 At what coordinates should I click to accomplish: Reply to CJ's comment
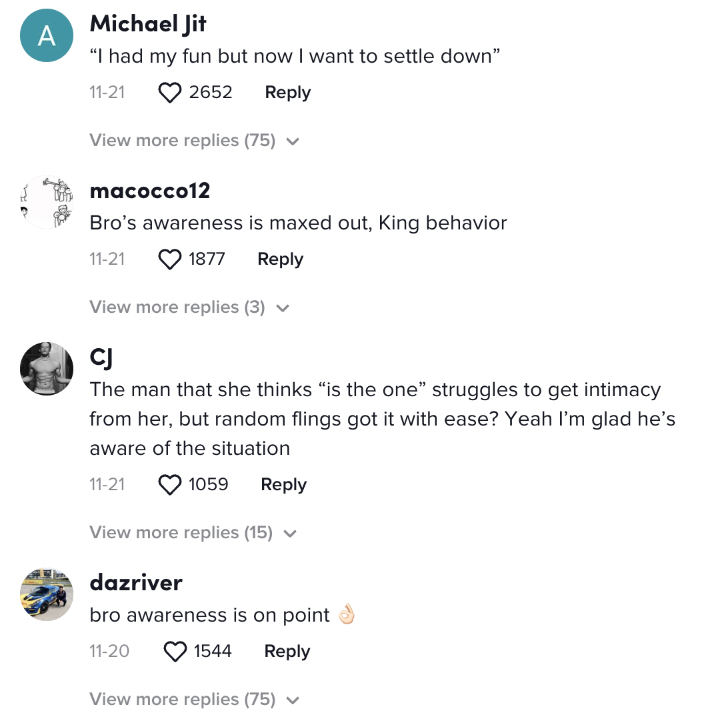[x=284, y=484]
